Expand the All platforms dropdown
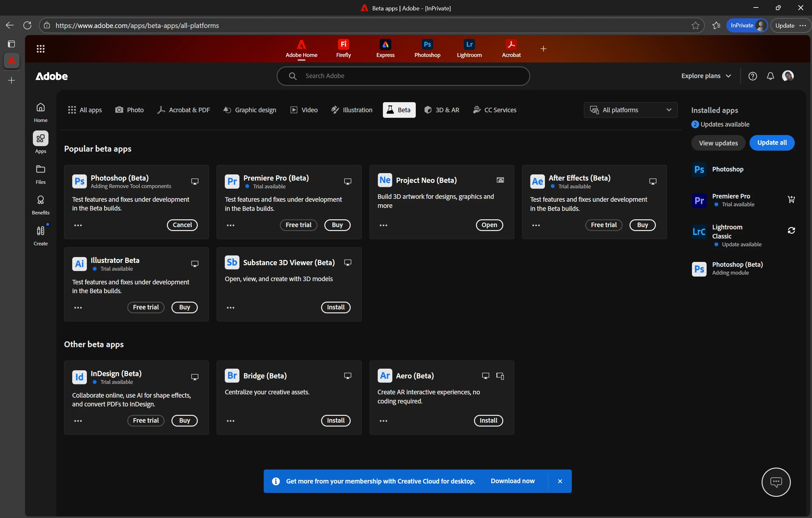Viewport: 812px width, 518px height. [x=630, y=110]
